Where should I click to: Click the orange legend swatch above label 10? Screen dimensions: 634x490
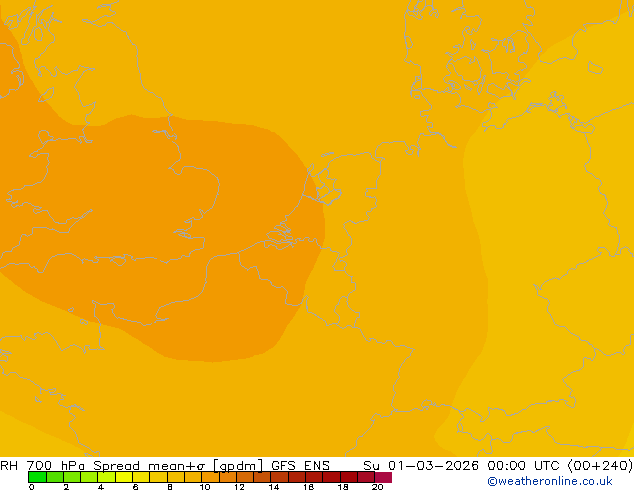210,477
